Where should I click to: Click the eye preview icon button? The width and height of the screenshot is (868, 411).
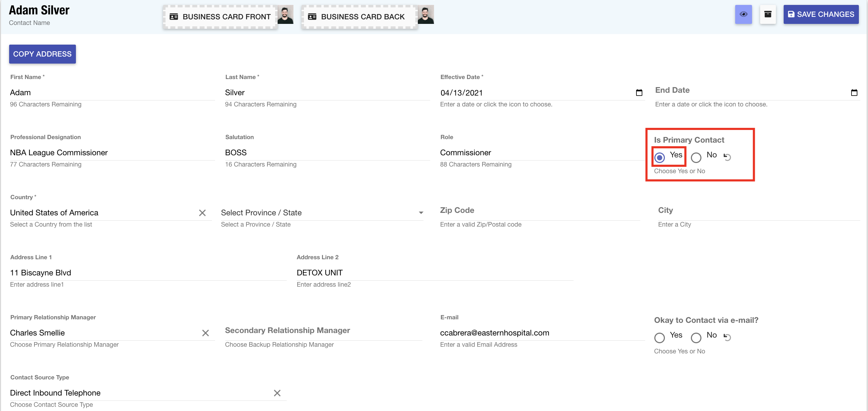click(x=743, y=14)
